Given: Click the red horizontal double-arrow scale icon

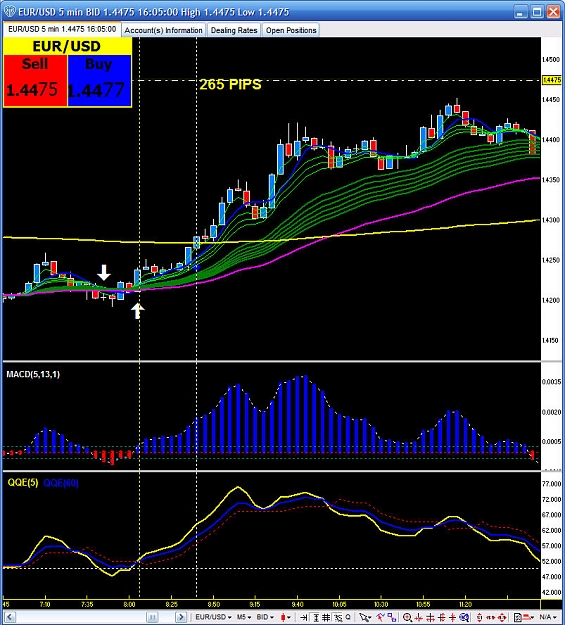Looking at the screenshot, I should [490, 617].
